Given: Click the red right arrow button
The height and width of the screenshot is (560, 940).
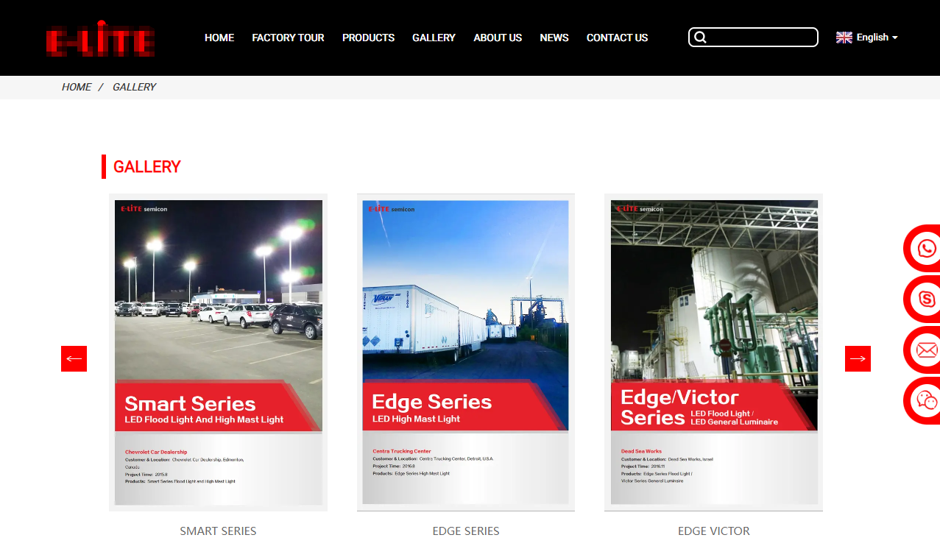Looking at the screenshot, I should tap(858, 359).
